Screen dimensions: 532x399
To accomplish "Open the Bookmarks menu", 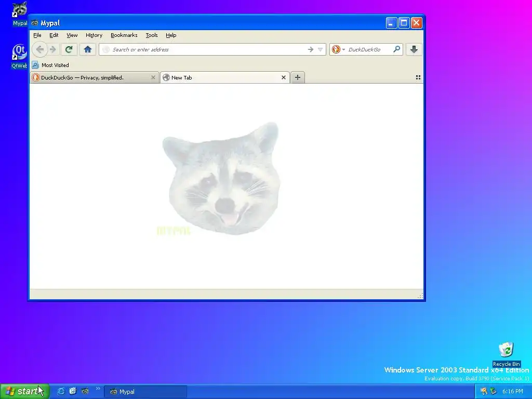I will (124, 35).
